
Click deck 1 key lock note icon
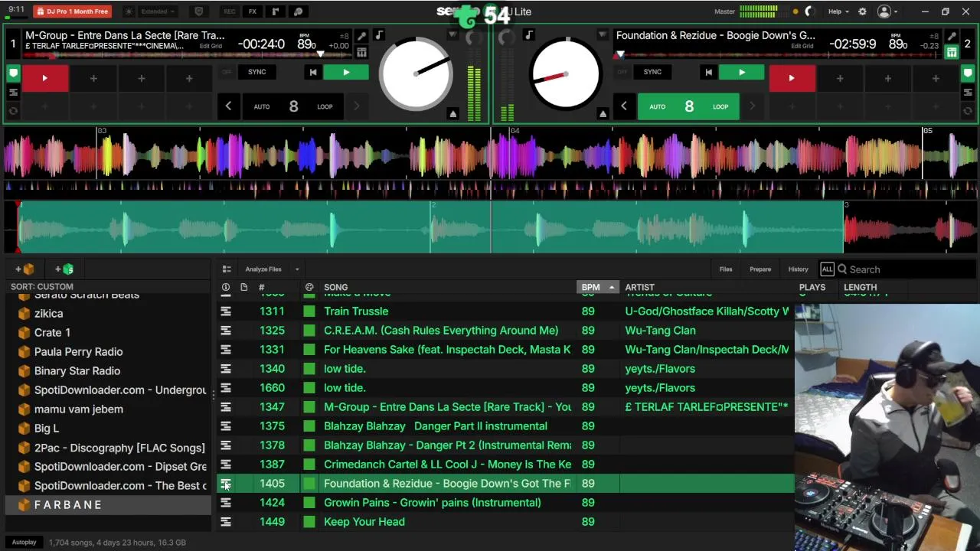point(379,35)
